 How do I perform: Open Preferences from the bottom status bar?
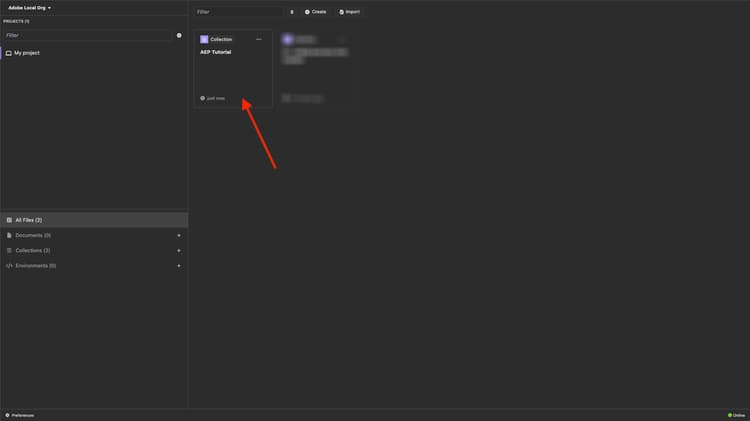[20, 415]
